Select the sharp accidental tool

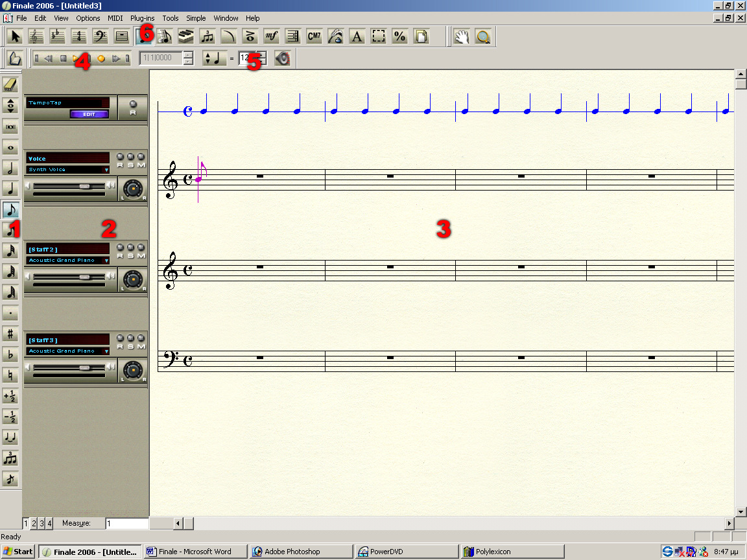[x=10, y=334]
